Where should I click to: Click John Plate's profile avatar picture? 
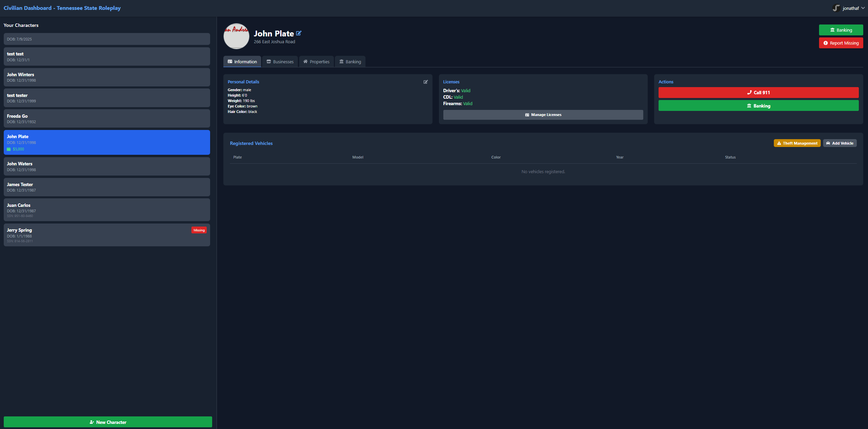236,36
